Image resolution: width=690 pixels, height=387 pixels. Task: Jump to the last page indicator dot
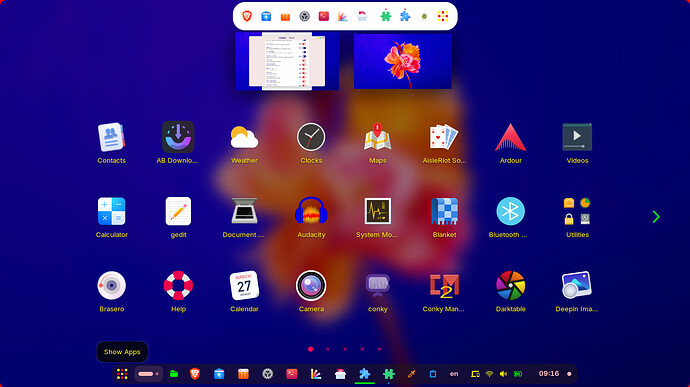tap(379, 349)
